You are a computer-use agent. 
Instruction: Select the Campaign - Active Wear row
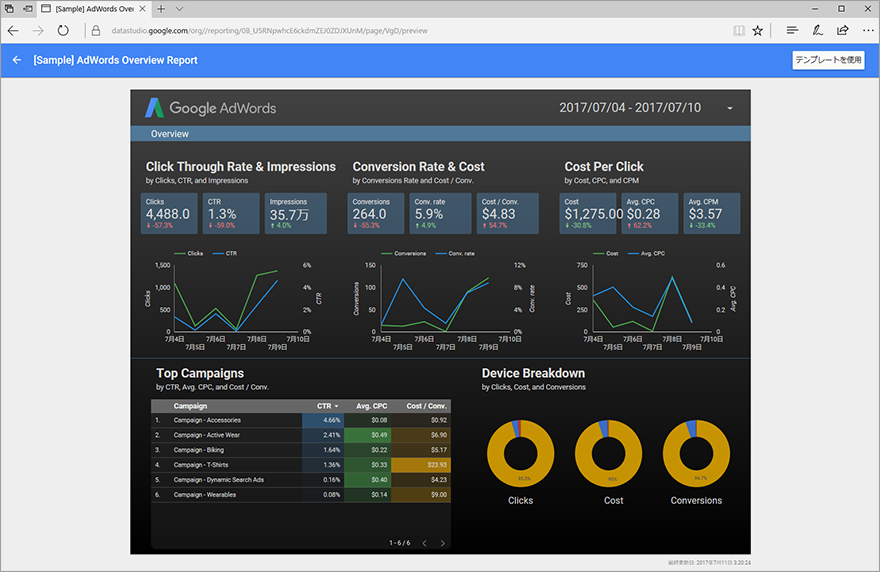click(301, 435)
